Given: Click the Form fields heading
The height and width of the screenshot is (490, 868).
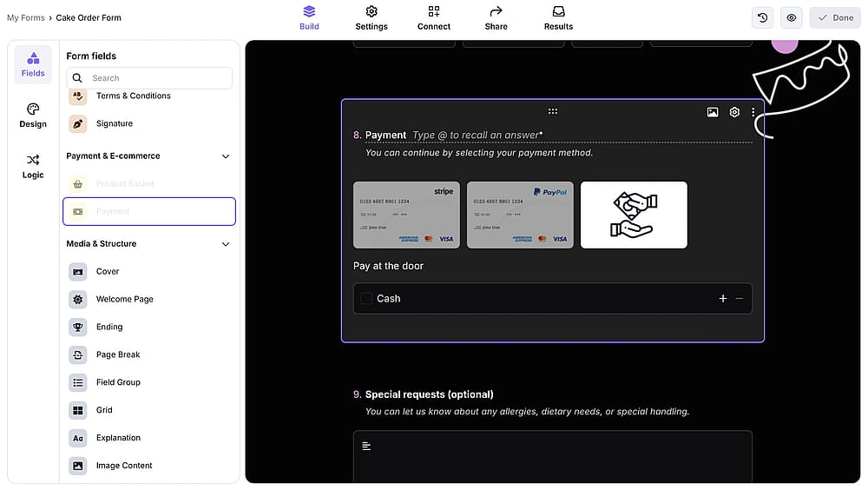Looking at the screenshot, I should click(x=91, y=56).
